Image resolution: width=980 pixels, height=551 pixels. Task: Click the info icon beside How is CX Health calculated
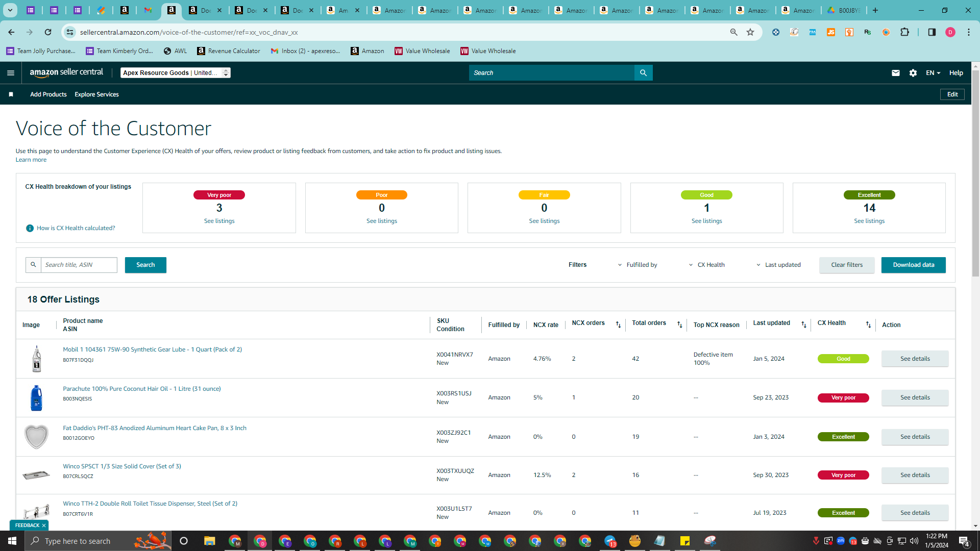pos(30,228)
